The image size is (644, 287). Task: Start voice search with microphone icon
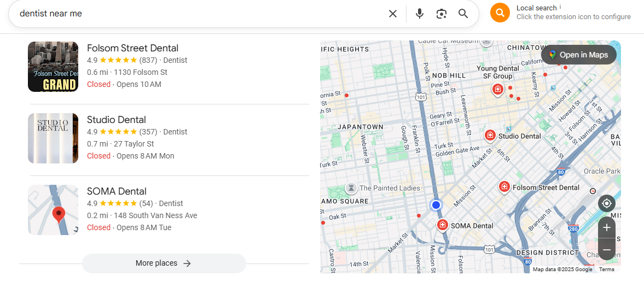pyautogui.click(x=420, y=14)
